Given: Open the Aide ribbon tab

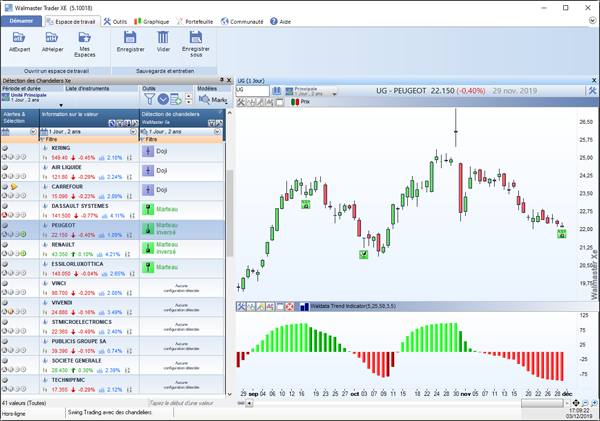Looking at the screenshot, I should (280, 21).
